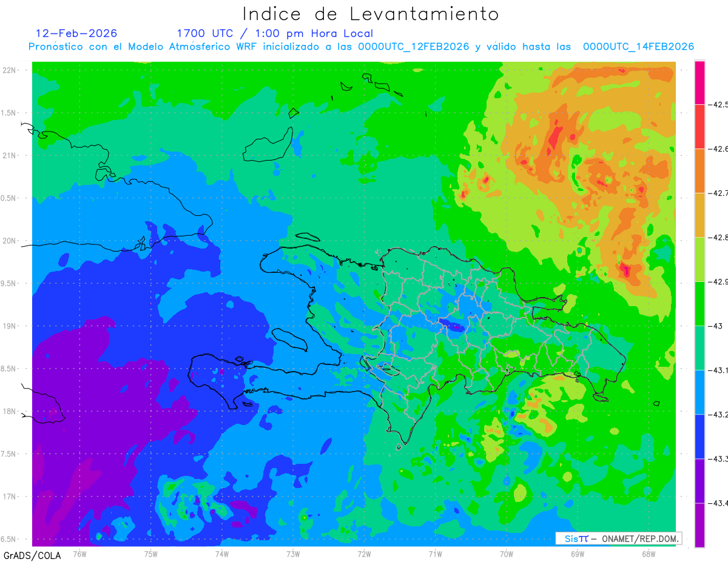Click the '-43.2' legend value
728x562 pixels.
[718, 415]
